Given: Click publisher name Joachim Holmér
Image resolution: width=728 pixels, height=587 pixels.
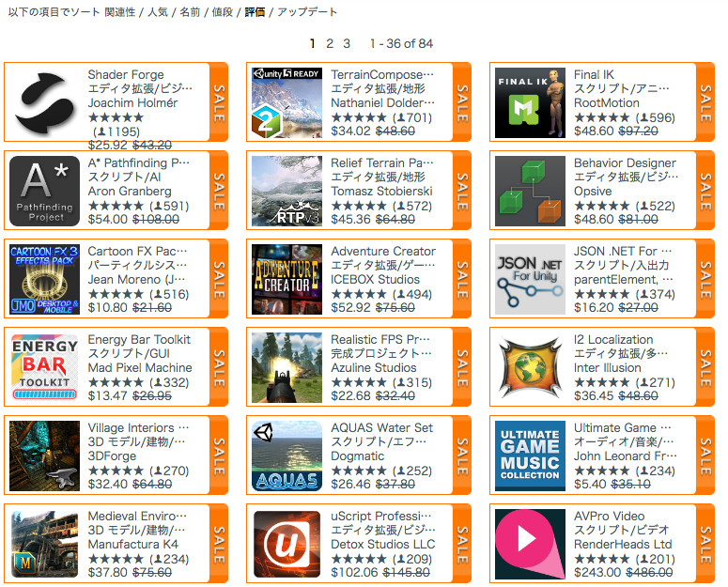Looking at the screenshot, I should point(132,103).
